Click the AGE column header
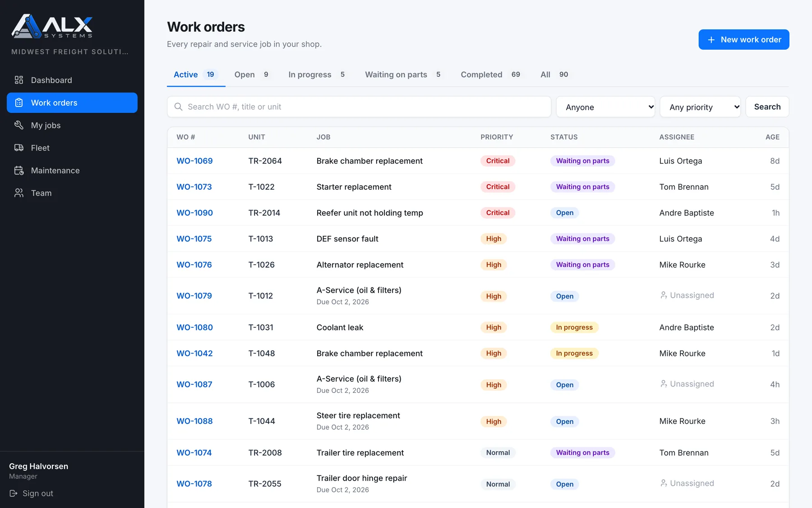The width and height of the screenshot is (812, 508). (x=772, y=137)
